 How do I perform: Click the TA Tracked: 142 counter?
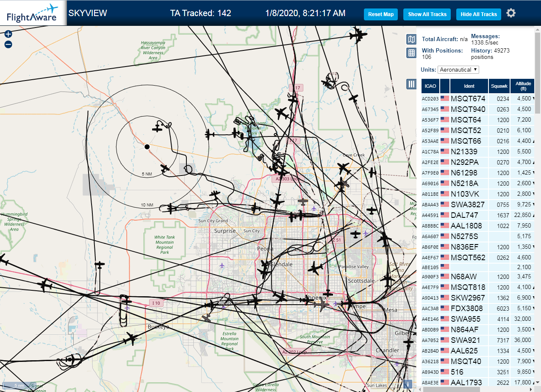[x=200, y=13]
